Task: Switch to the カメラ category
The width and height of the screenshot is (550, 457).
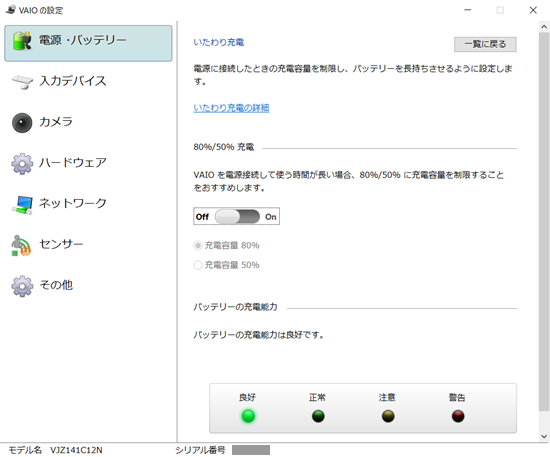Action: (88, 123)
